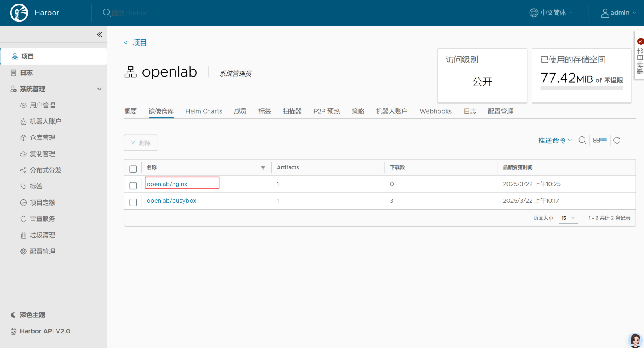Image resolution: width=644 pixels, height=348 pixels.
Task: Open the event log side panel
Action: click(x=640, y=55)
